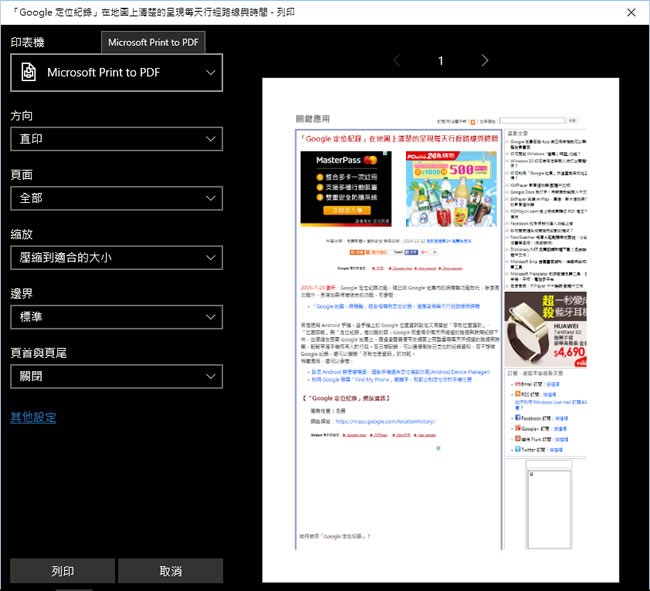Click the page number 1 indicator
This screenshot has height=591, width=650.
pos(440,61)
